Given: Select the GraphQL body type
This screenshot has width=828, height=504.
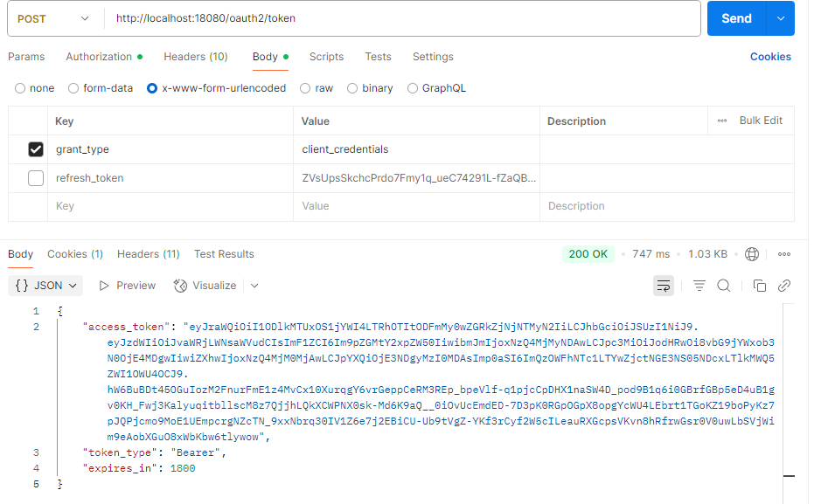Looking at the screenshot, I should click(413, 88).
